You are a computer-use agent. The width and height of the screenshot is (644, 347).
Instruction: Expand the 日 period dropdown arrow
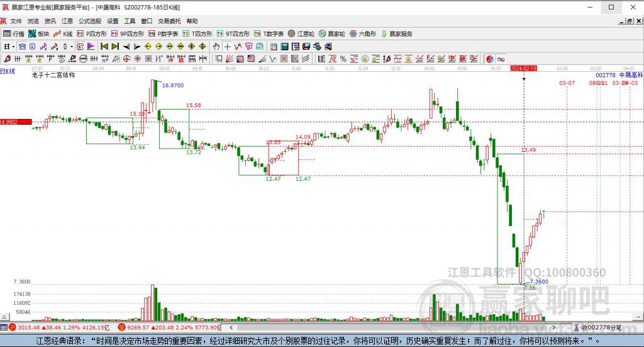(14, 47)
